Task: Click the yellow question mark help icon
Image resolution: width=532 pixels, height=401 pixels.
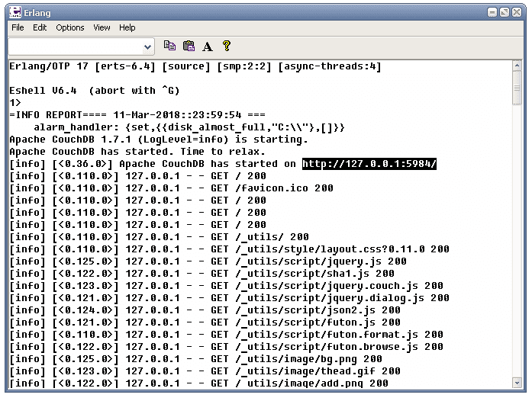Action: 227,46
